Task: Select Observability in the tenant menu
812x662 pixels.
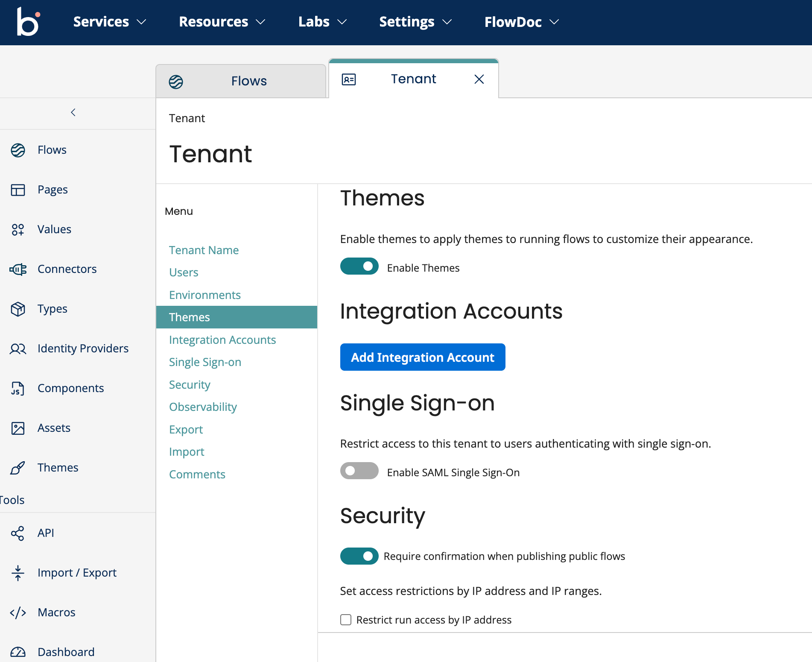Action: tap(203, 407)
